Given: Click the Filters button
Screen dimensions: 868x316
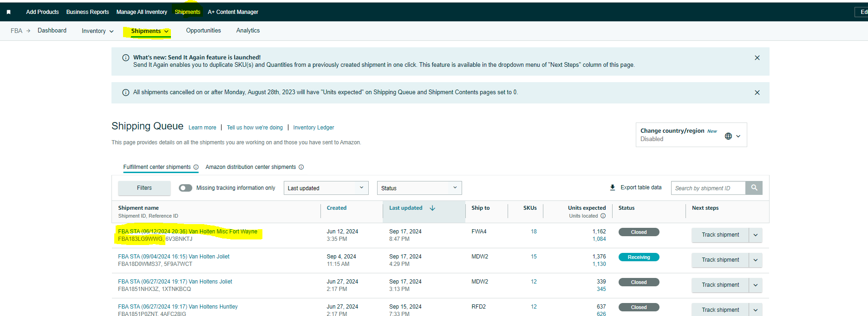Looking at the screenshot, I should coord(144,188).
